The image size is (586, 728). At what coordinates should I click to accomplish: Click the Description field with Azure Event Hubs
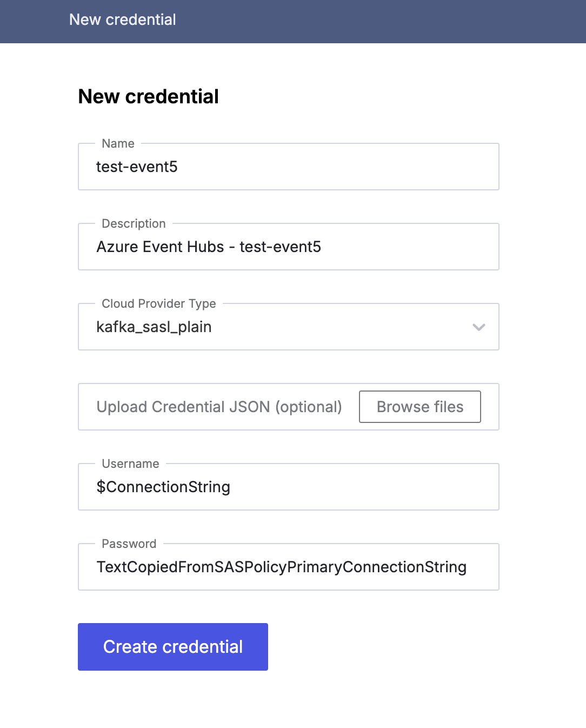click(x=288, y=247)
